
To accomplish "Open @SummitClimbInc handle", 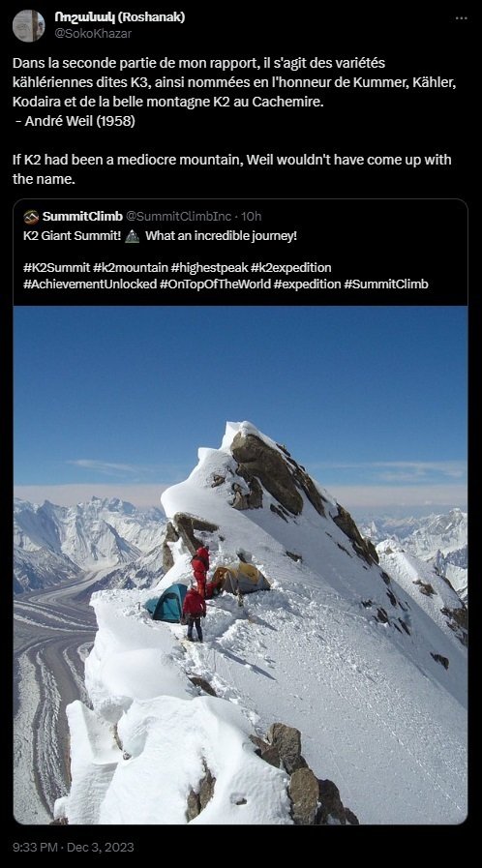I will pos(179,216).
